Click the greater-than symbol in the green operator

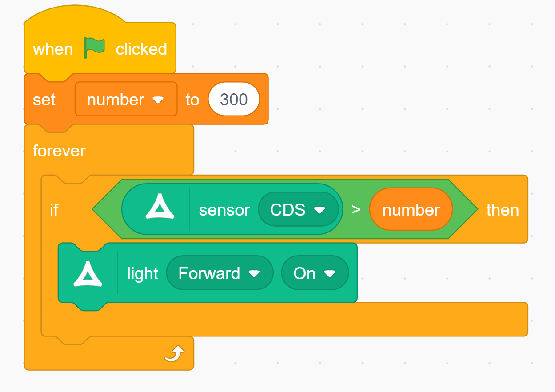(x=356, y=209)
